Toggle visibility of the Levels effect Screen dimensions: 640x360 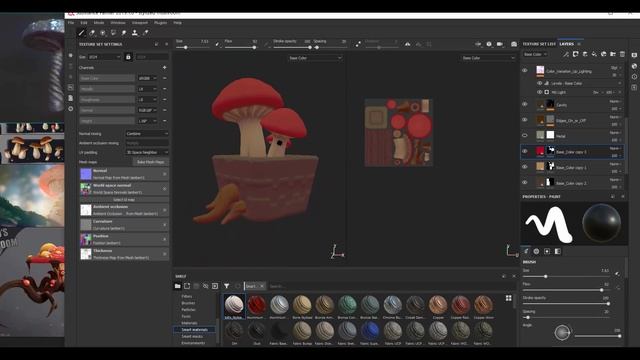click(x=540, y=83)
